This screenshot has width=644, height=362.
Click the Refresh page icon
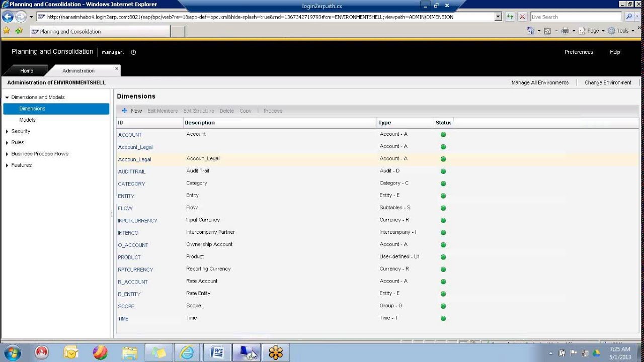click(510, 17)
